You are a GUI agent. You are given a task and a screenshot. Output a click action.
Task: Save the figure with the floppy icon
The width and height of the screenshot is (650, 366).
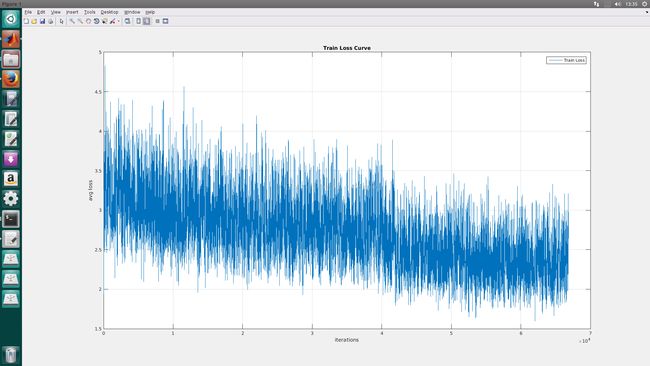(x=42, y=21)
